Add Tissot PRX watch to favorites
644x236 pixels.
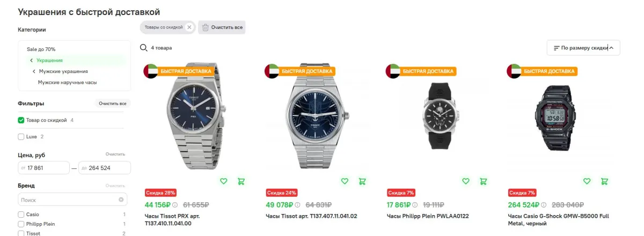[x=224, y=181]
